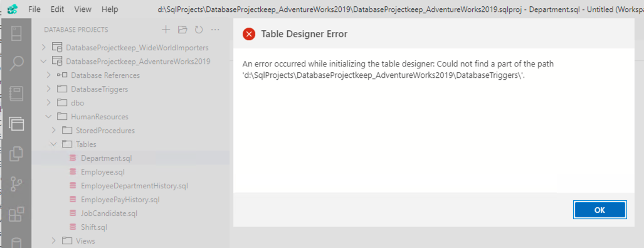Expand Database References node

tap(49, 75)
